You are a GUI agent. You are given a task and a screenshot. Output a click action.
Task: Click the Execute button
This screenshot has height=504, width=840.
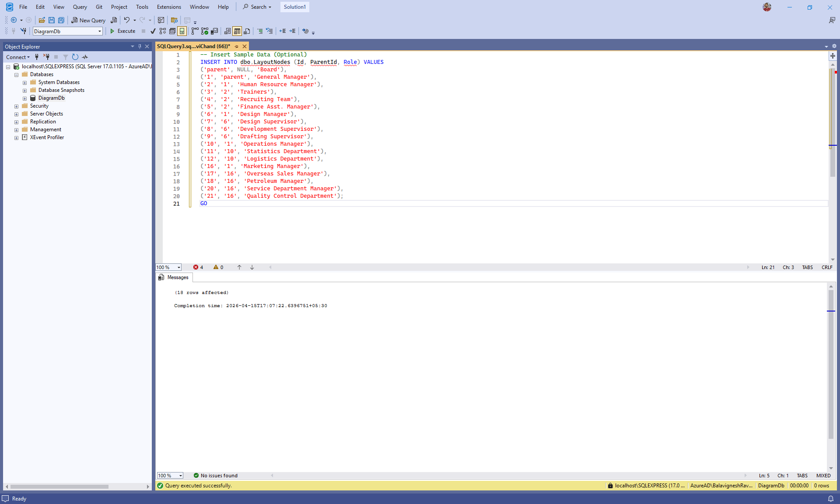coord(122,31)
